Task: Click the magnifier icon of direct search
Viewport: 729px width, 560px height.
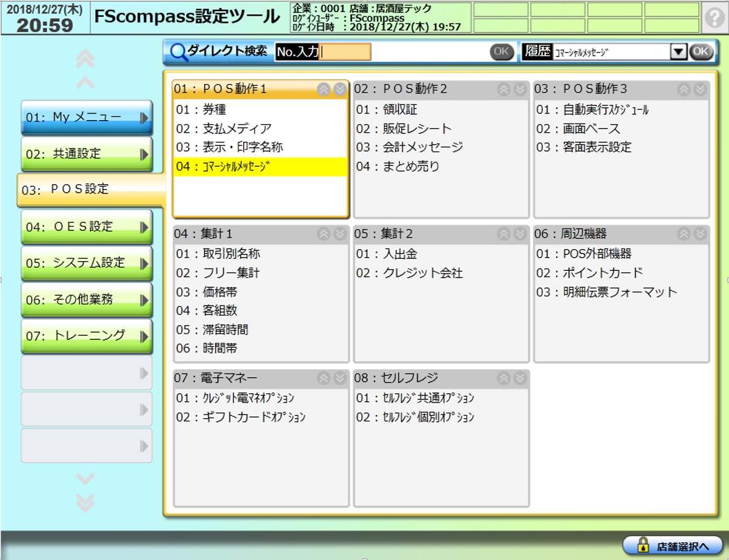Action: [178, 53]
